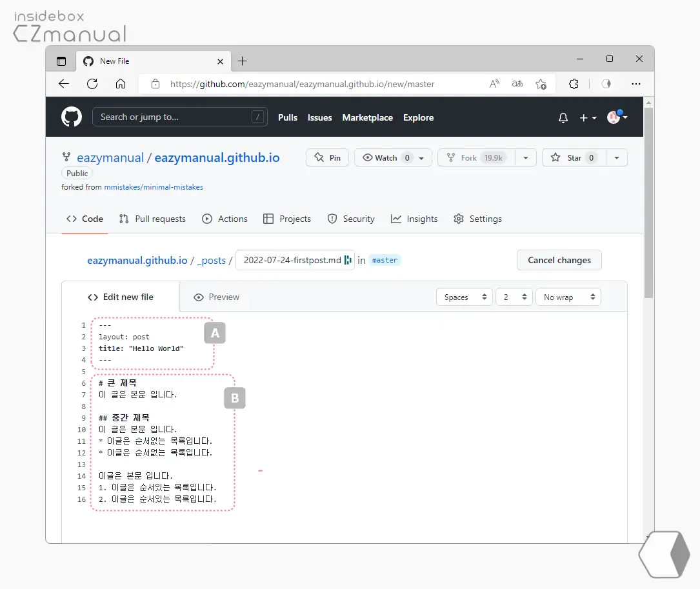Select the Edit new file tab
Viewport: 700px width, 589px height.
point(121,297)
